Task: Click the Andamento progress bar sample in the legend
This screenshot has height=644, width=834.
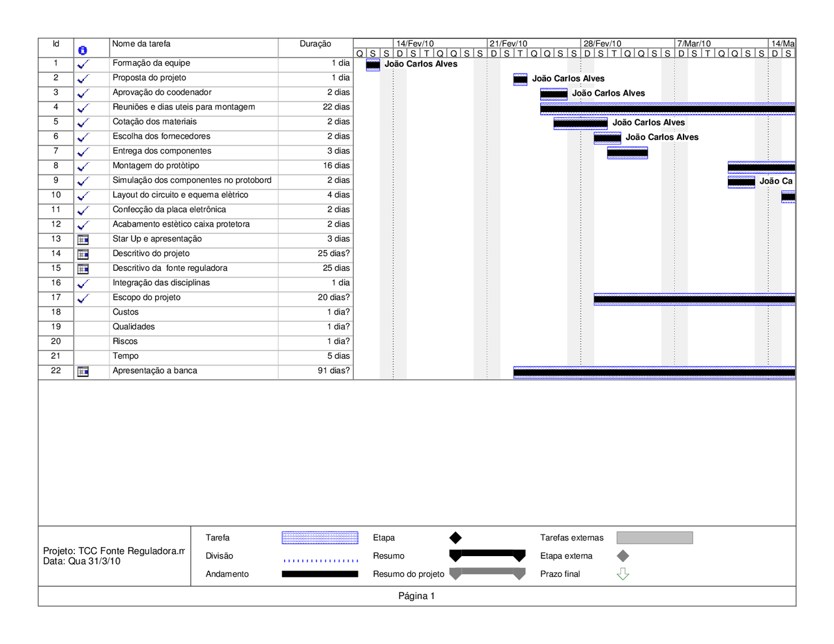Action: pos(319,574)
